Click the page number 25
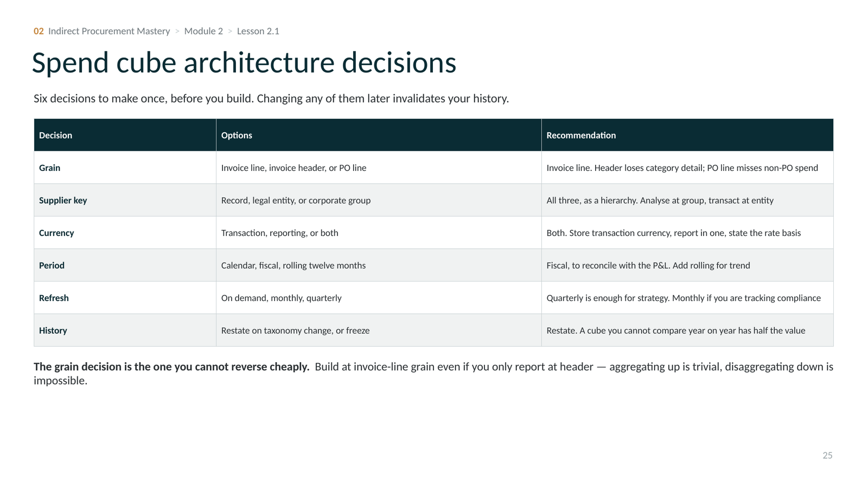The height and width of the screenshot is (488, 868). pos(827,455)
